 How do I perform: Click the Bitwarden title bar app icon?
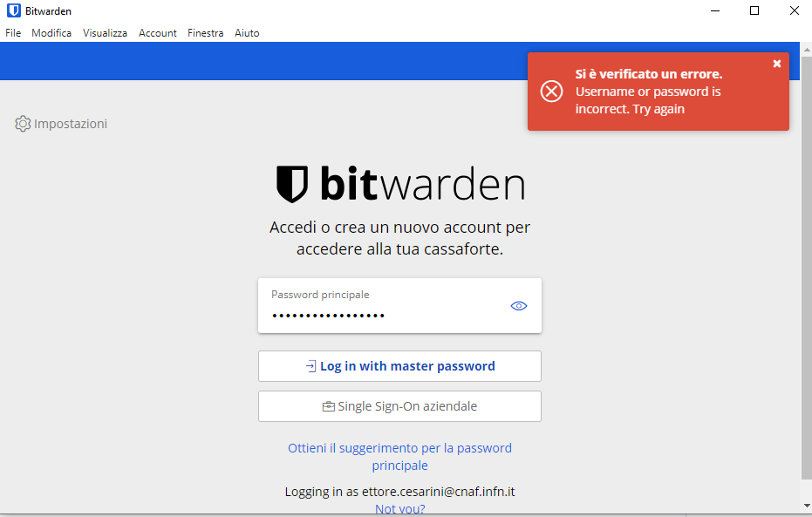13,10
